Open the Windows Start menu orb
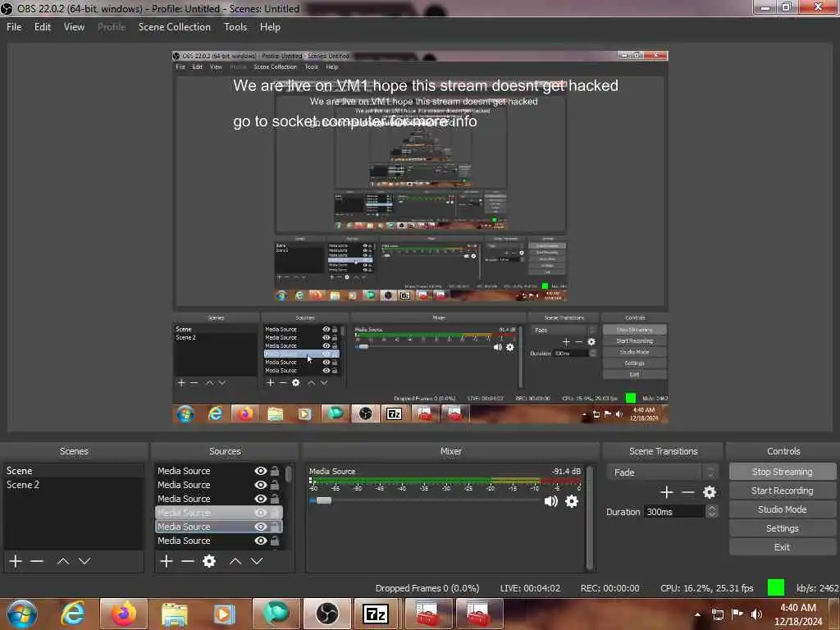The image size is (840, 630). tap(21, 614)
